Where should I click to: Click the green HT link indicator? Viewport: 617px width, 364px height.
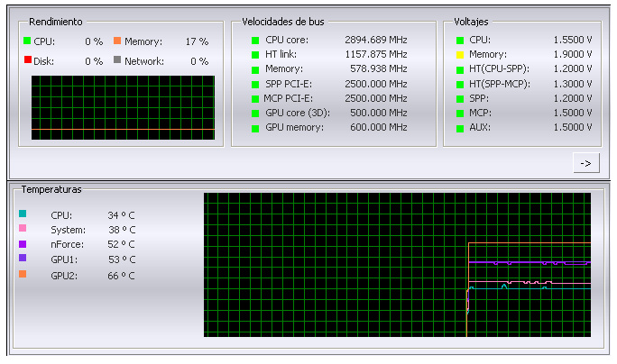click(255, 55)
